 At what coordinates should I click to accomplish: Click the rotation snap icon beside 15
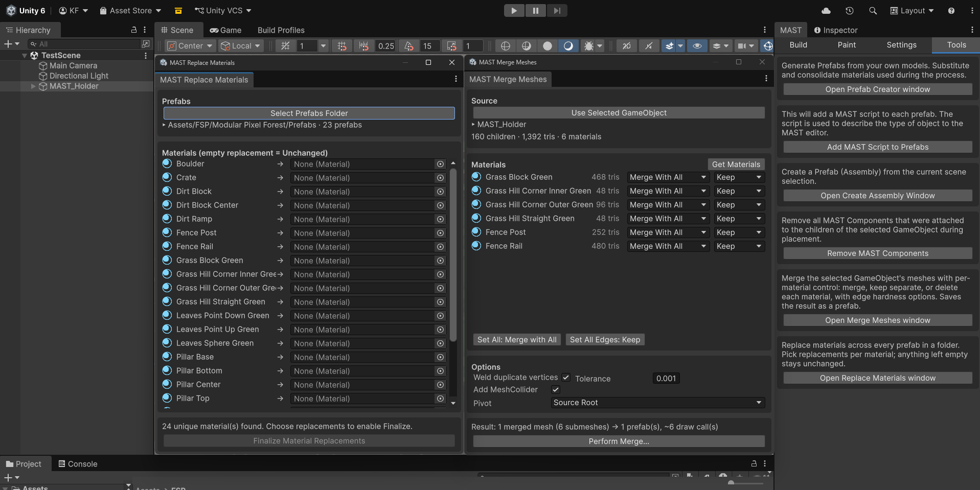point(409,46)
